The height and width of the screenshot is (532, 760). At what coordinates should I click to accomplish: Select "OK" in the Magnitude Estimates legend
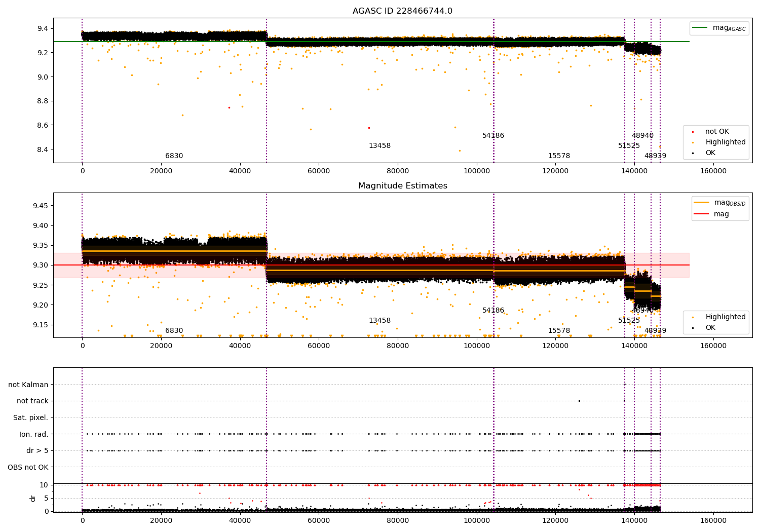point(710,328)
